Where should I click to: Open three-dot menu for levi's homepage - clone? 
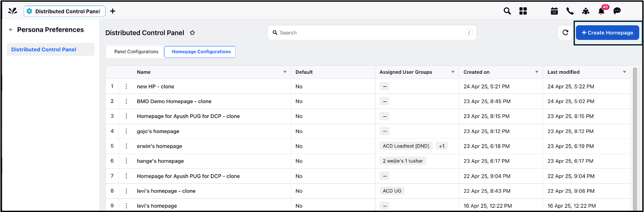point(126,191)
